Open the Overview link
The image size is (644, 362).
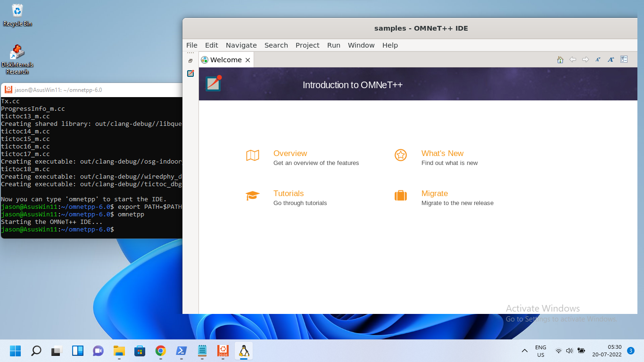(290, 153)
